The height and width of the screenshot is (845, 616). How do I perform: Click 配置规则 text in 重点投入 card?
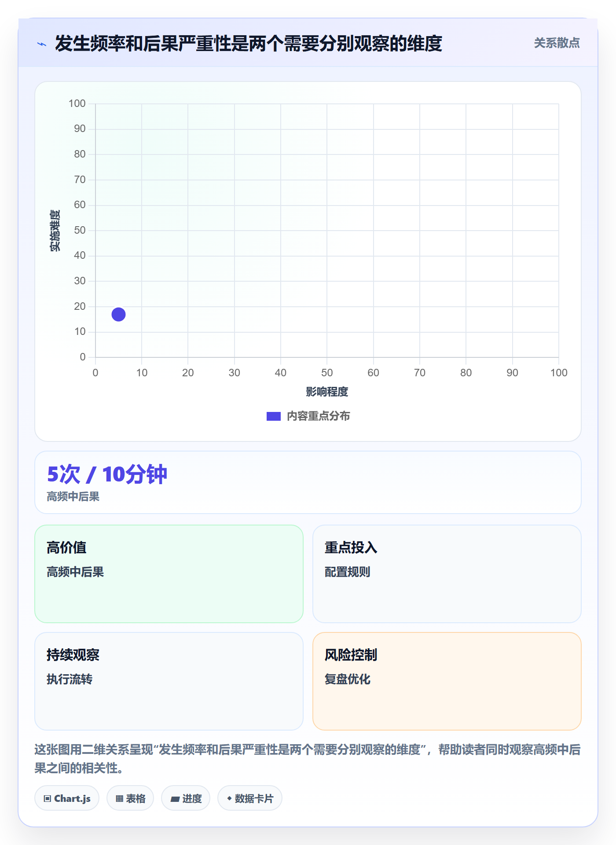tap(347, 572)
